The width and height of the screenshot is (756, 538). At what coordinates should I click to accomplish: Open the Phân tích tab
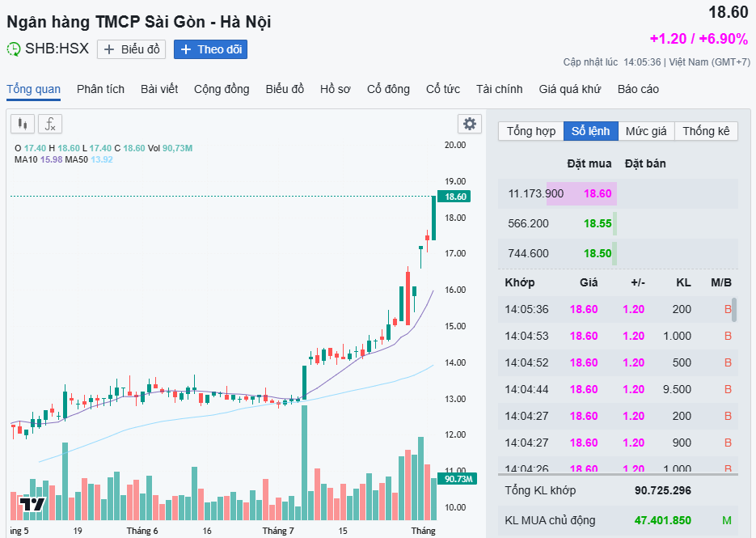[100, 89]
